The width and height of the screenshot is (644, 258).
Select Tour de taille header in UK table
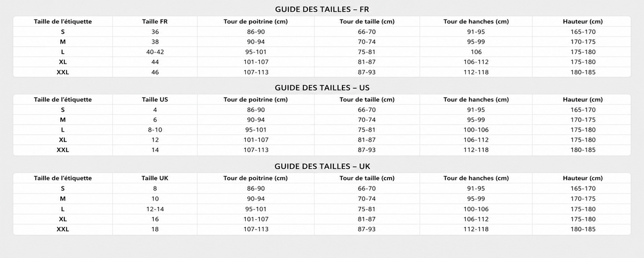[367, 178]
